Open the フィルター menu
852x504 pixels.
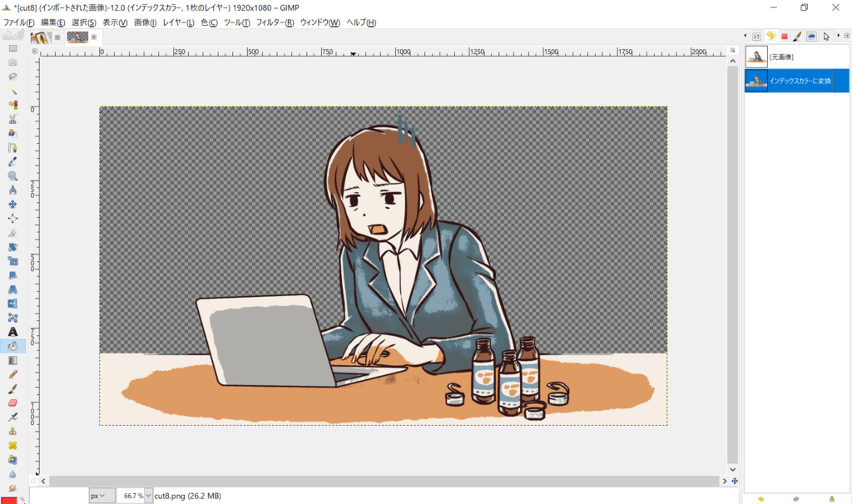click(275, 22)
